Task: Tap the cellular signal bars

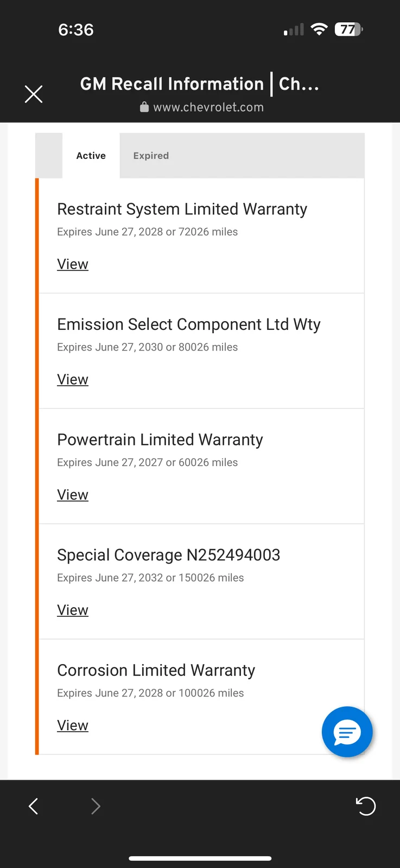Action: click(294, 30)
